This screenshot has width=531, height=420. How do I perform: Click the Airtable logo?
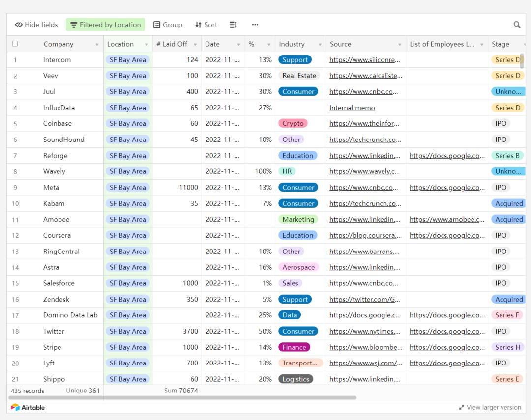click(x=28, y=407)
